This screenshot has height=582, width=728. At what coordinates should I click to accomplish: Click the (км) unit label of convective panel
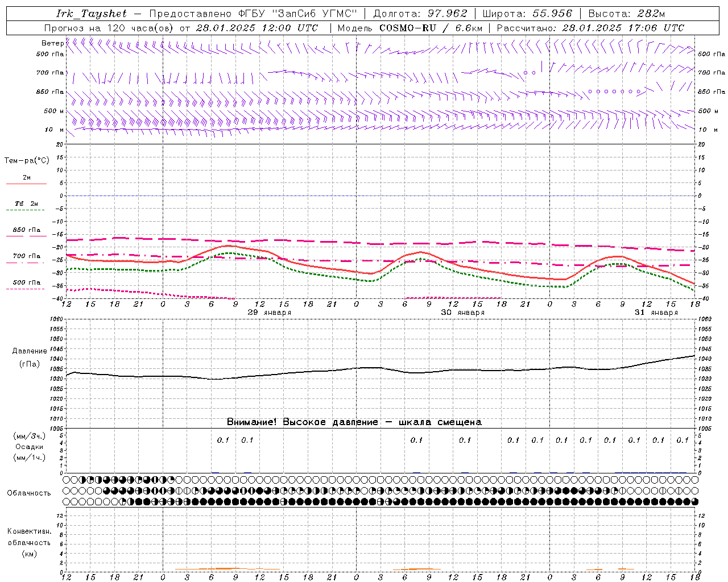pos(29,554)
